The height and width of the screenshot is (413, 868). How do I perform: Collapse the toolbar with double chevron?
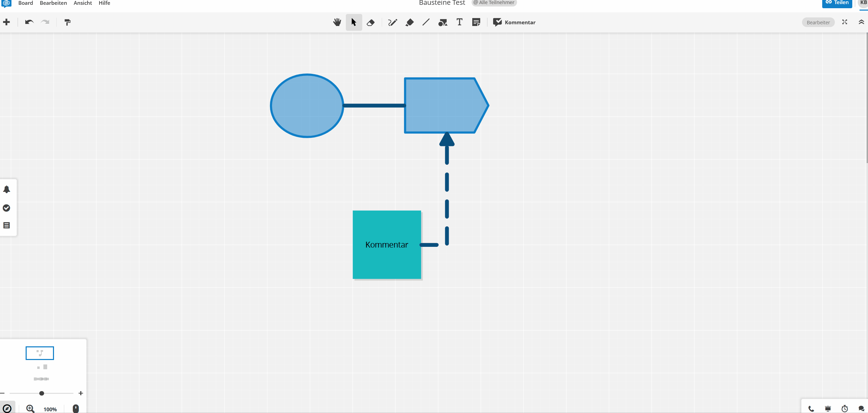tap(862, 22)
